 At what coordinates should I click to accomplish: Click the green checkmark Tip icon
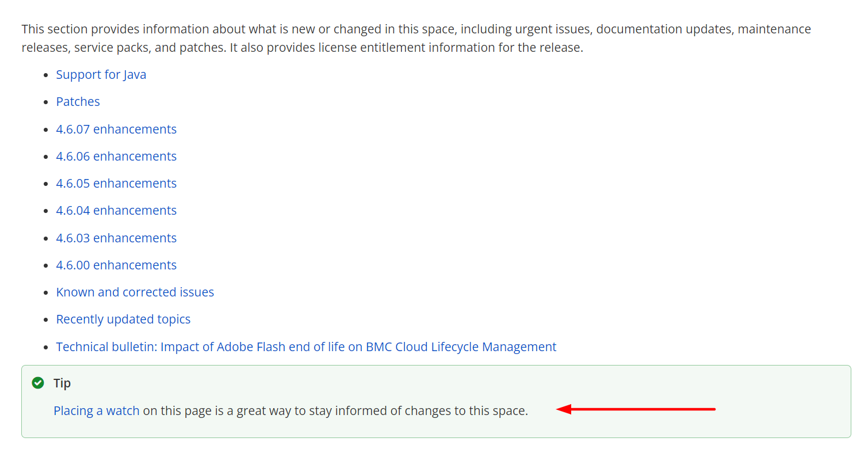point(38,383)
